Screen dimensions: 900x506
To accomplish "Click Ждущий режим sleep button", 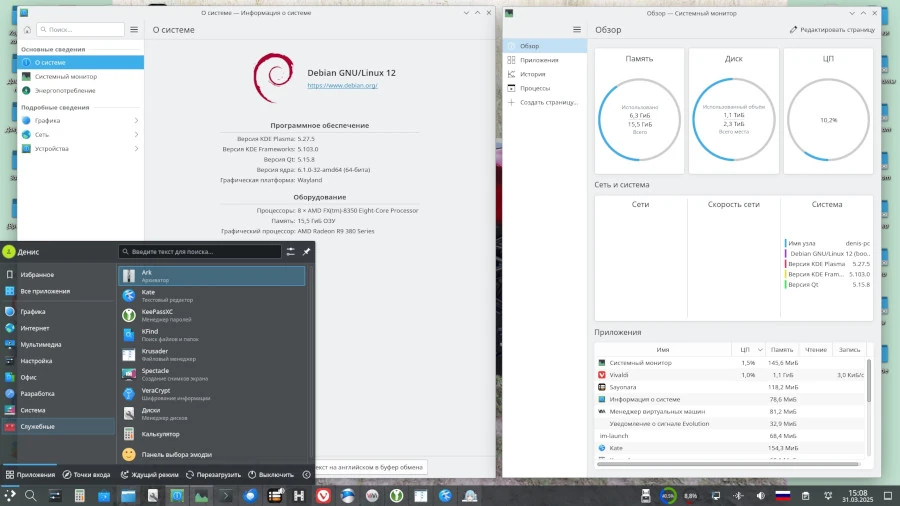I will pyautogui.click(x=149, y=474).
